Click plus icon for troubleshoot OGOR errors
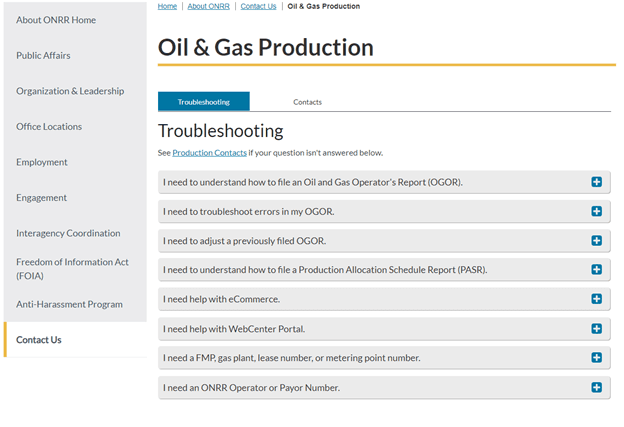Viewport: 624px width, 427px height. (x=596, y=211)
